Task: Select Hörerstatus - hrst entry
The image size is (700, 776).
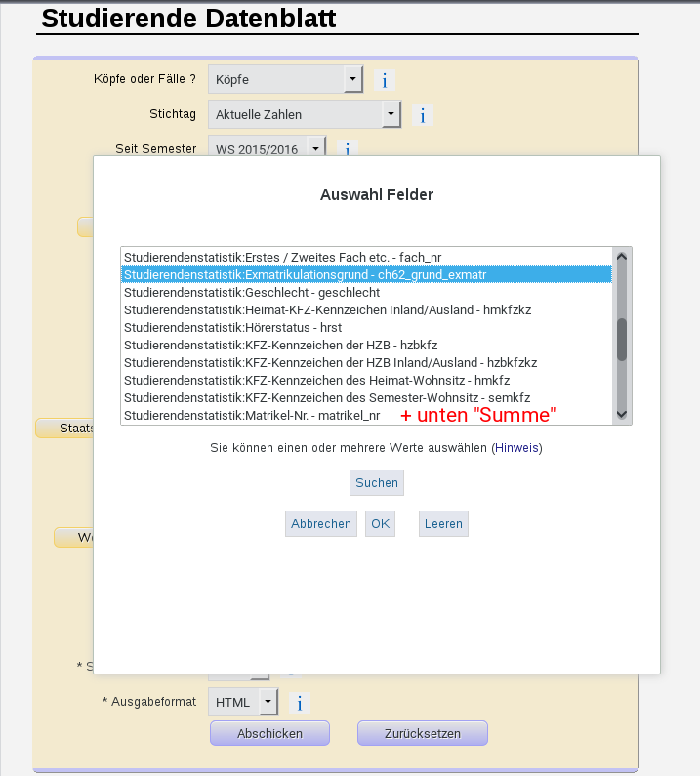Action: (x=366, y=328)
